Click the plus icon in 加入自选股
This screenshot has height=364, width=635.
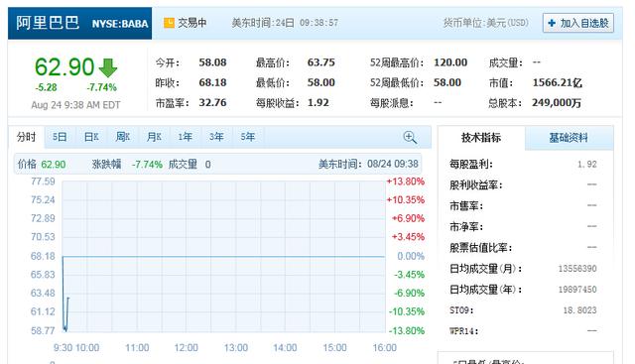click(552, 23)
